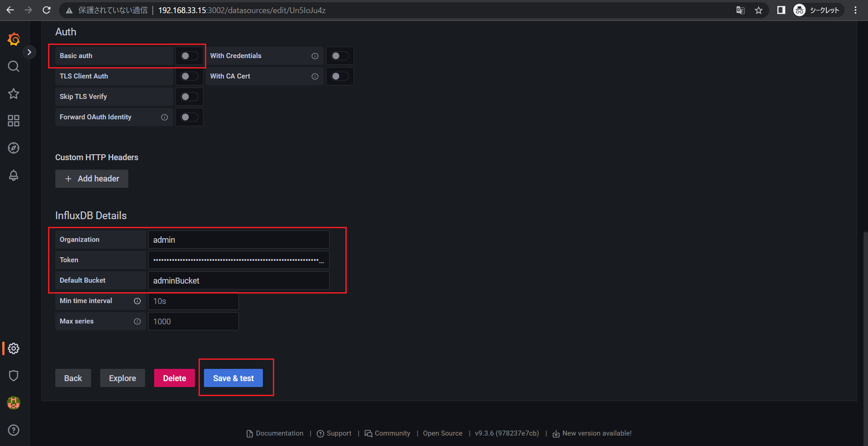Screen dimensions: 868x446
Task: Open Starred dashboards star icon
Action: (x=14, y=94)
